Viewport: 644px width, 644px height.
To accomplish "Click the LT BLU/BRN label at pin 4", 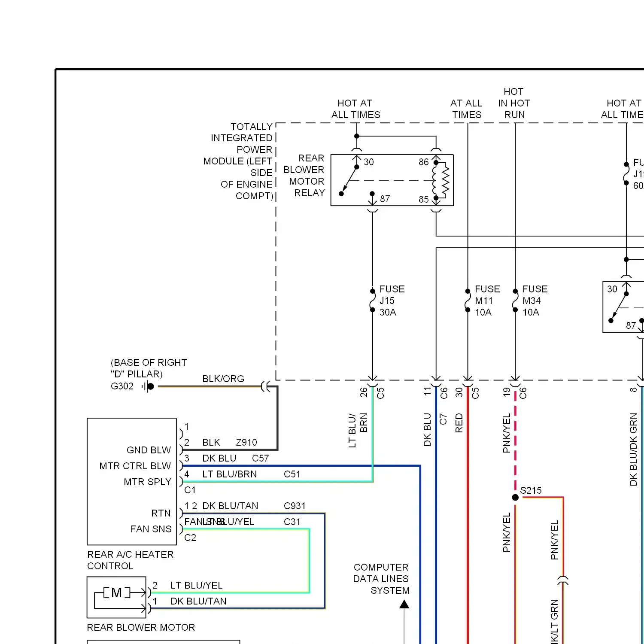I will pyautogui.click(x=230, y=474).
